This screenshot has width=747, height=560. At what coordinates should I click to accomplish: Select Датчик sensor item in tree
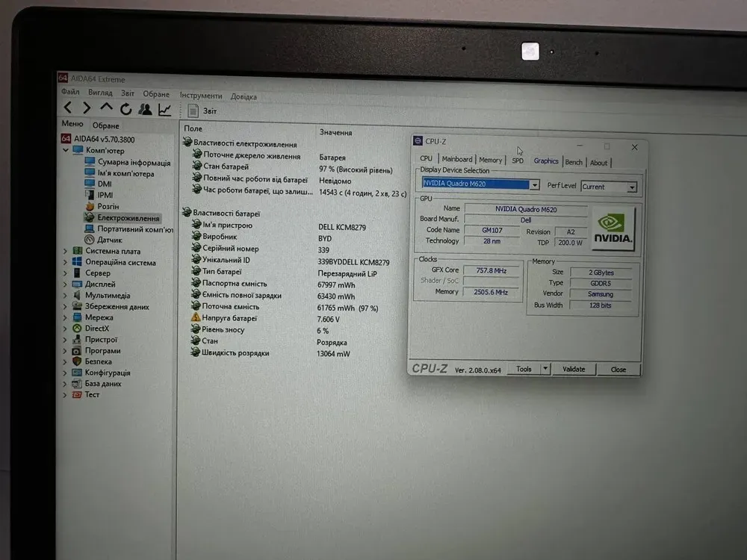pyautogui.click(x=109, y=240)
